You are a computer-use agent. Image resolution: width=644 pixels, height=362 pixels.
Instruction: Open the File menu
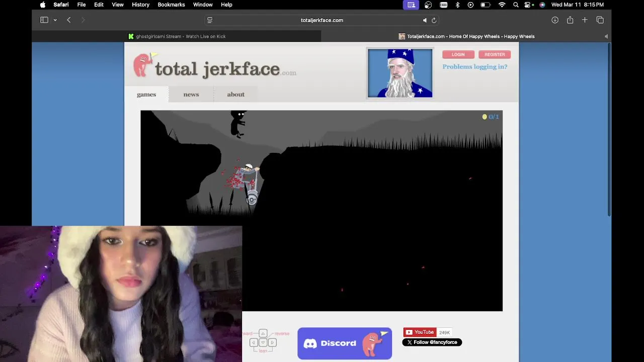click(82, 5)
